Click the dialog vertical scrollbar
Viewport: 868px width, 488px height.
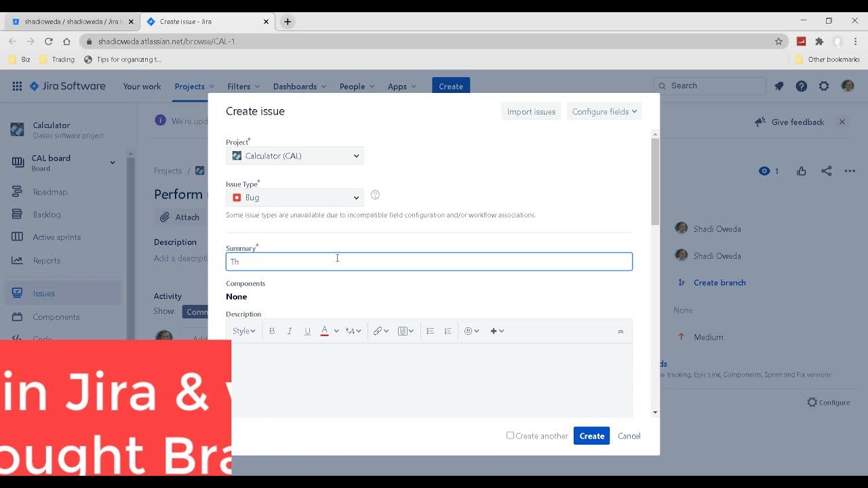[655, 182]
